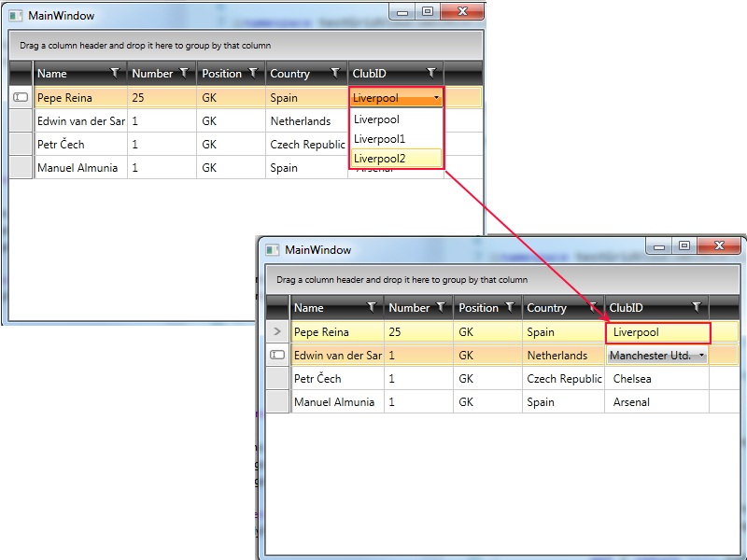Image resolution: width=747 pixels, height=560 pixels.
Task: Select row header of Manuel Almunia, upper window
Action: click(21, 168)
